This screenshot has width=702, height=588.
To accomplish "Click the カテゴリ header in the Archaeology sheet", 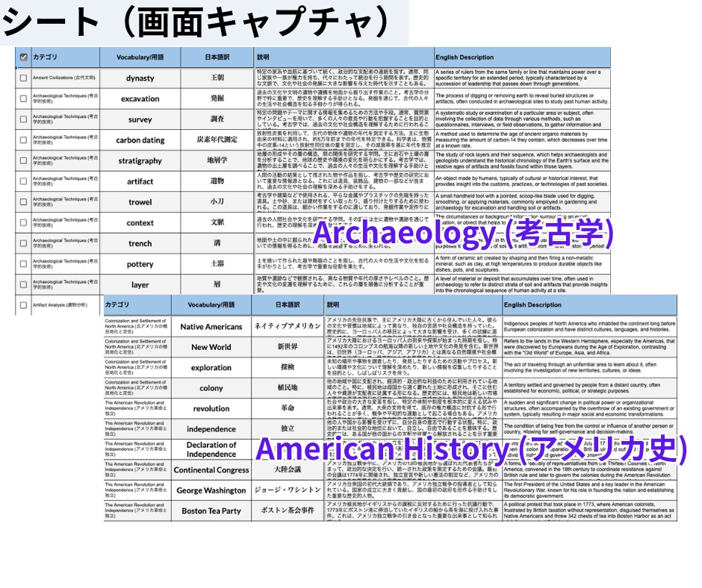I will (66, 57).
